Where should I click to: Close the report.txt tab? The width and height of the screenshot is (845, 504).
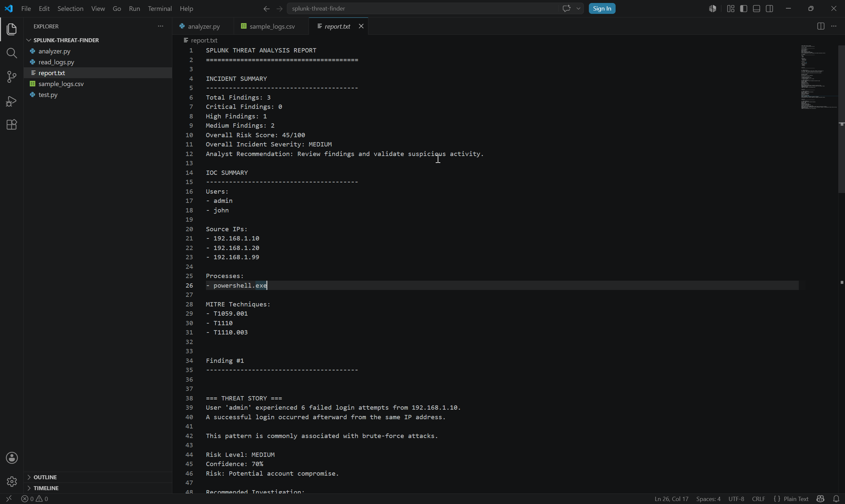(x=361, y=26)
